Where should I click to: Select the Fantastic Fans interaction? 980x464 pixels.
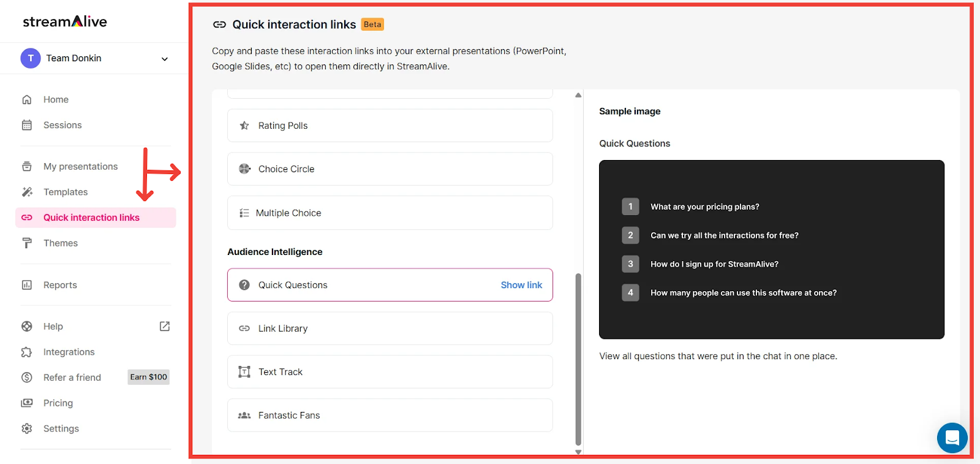tap(390, 416)
